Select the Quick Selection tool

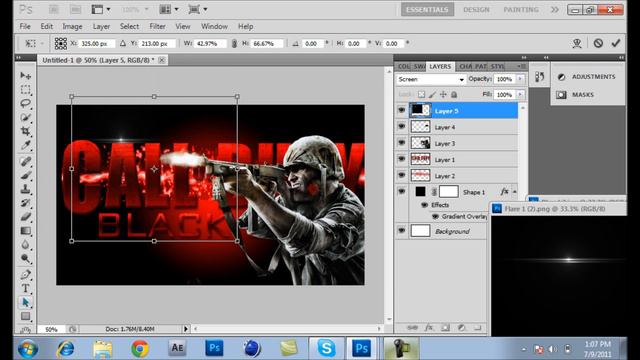[25, 117]
